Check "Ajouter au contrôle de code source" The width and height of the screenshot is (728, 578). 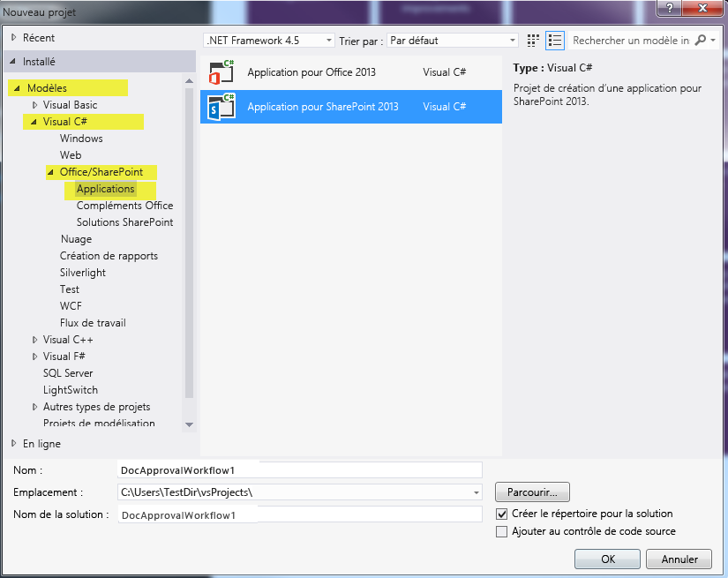tap(501, 531)
